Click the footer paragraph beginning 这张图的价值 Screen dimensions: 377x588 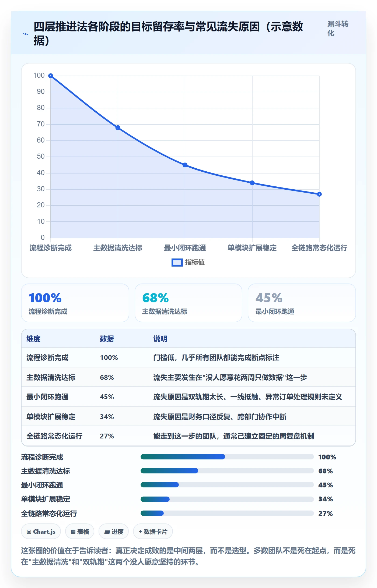pos(188,556)
